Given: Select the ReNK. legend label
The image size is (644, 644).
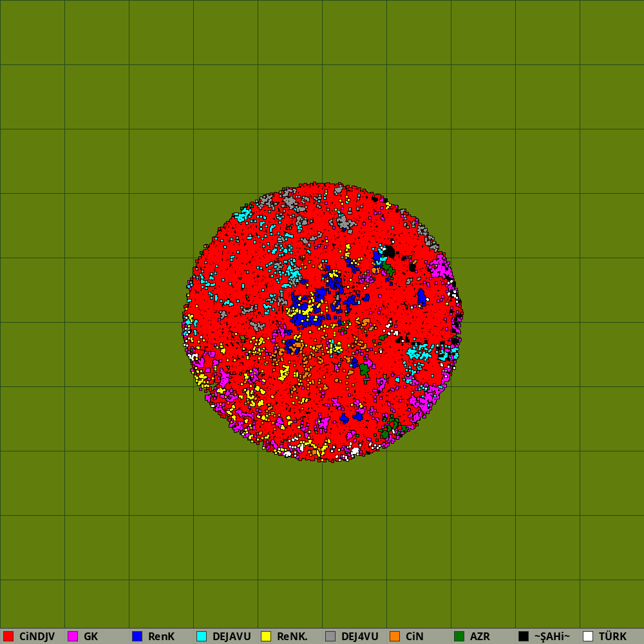Looking at the screenshot, I should click(292, 636).
